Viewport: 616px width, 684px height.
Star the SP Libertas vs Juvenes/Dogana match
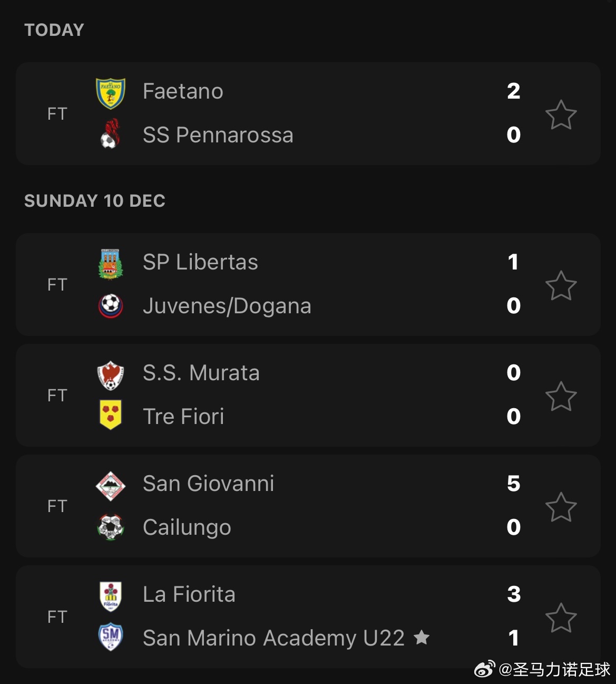[x=561, y=285]
